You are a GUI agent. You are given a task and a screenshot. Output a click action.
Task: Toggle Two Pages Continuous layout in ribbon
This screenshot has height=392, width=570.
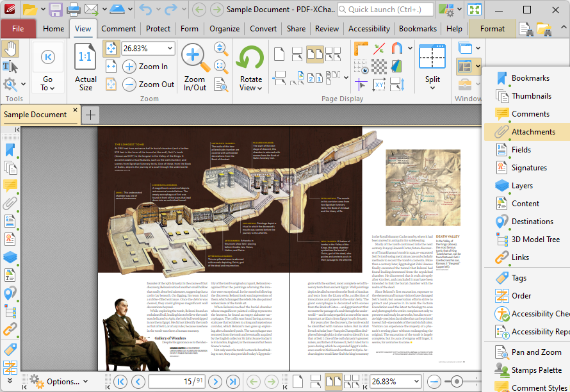point(333,54)
